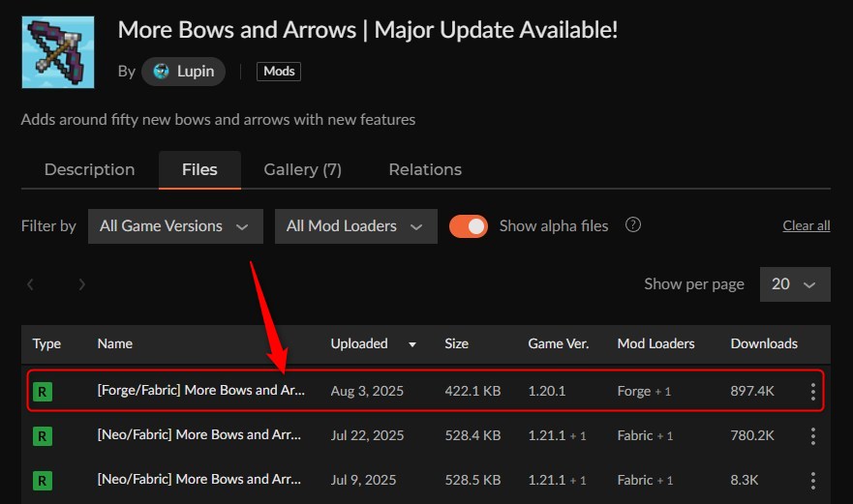
Task: Open author Lupin's profile
Action: click(x=183, y=72)
